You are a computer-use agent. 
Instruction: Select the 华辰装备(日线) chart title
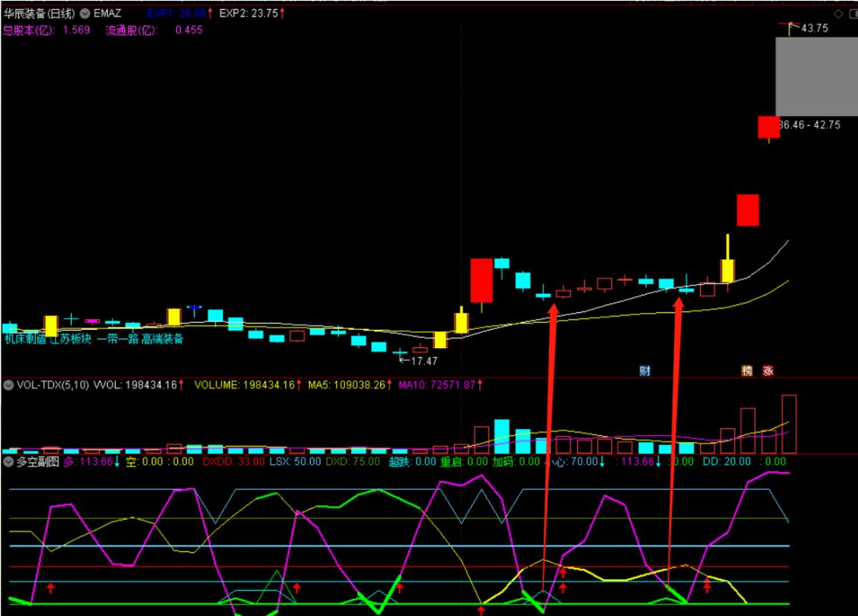coord(39,13)
